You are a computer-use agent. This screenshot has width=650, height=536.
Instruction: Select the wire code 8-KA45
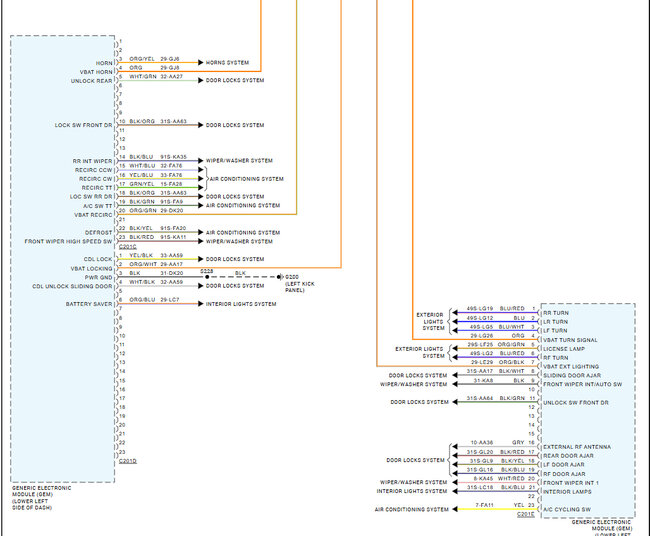484,479
